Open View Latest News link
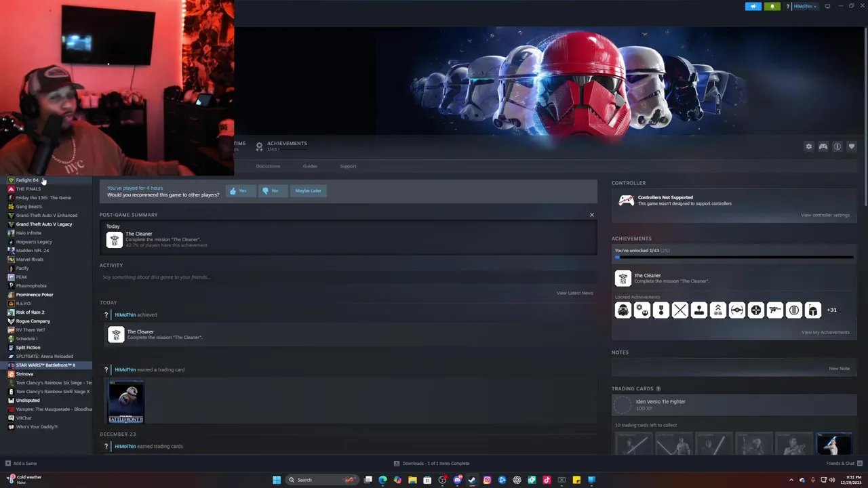 [x=574, y=293]
